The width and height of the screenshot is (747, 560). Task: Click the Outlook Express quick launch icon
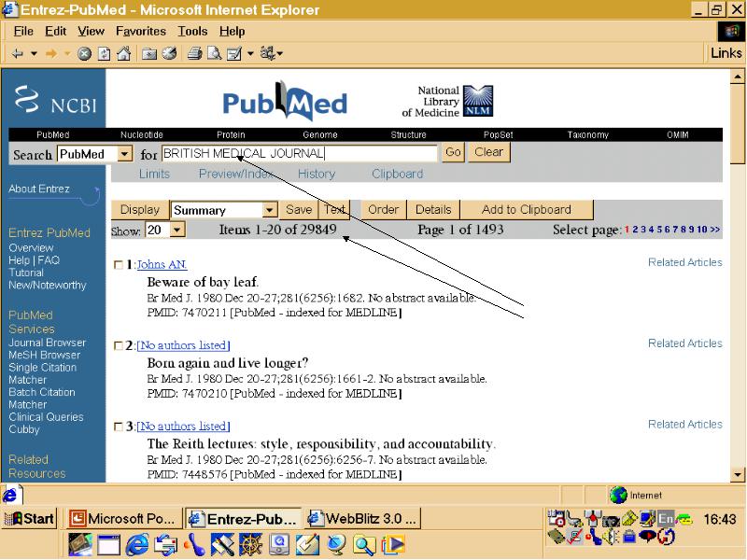coord(166,545)
